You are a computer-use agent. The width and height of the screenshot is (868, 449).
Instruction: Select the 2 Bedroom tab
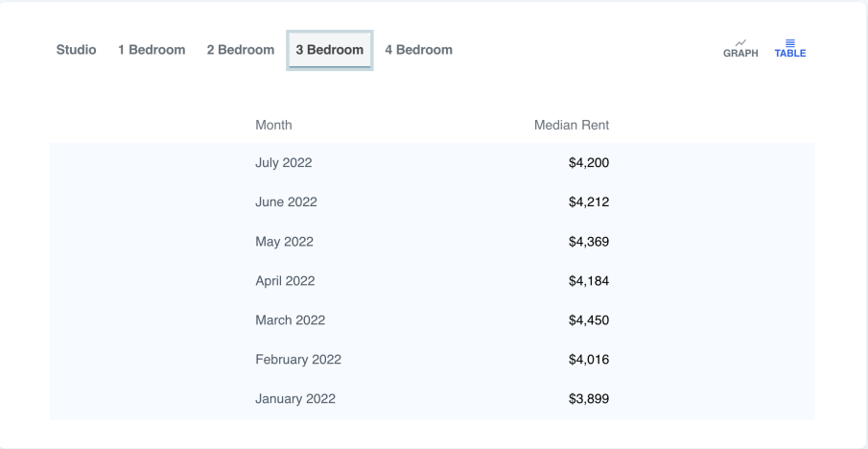[x=241, y=50]
